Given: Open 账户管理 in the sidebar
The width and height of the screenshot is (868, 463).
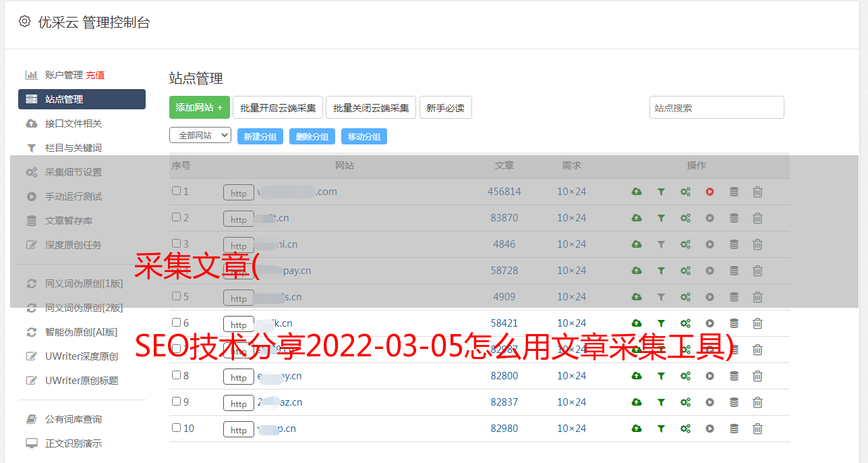Looking at the screenshot, I should click(63, 75).
